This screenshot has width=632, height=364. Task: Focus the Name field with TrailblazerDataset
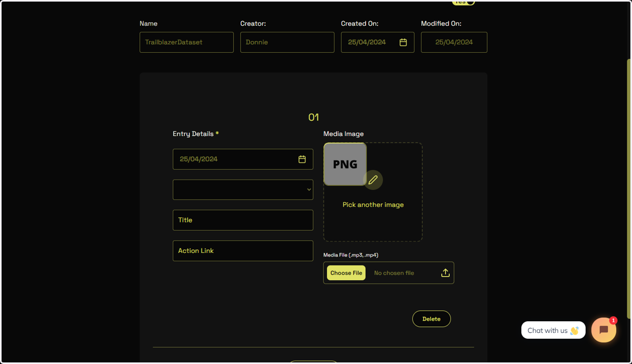pos(186,42)
